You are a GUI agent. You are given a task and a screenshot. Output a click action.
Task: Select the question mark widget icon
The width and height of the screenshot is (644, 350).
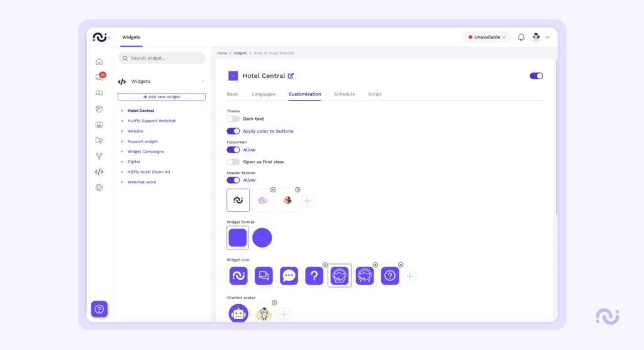click(x=314, y=276)
